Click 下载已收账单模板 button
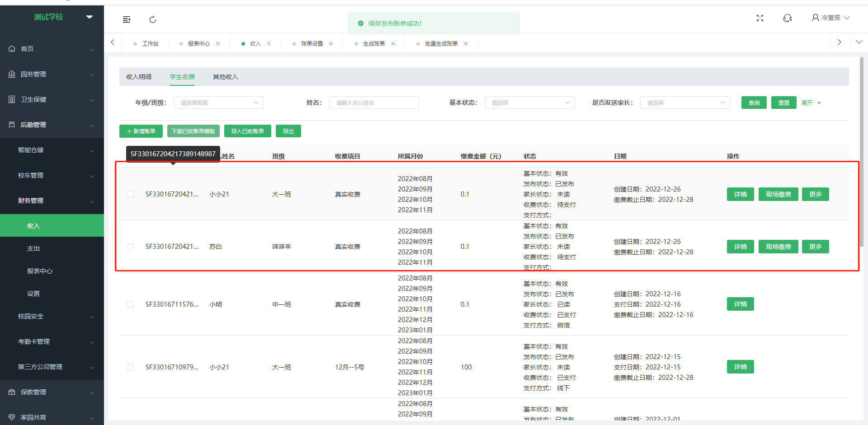This screenshot has height=425, width=868. [x=193, y=131]
